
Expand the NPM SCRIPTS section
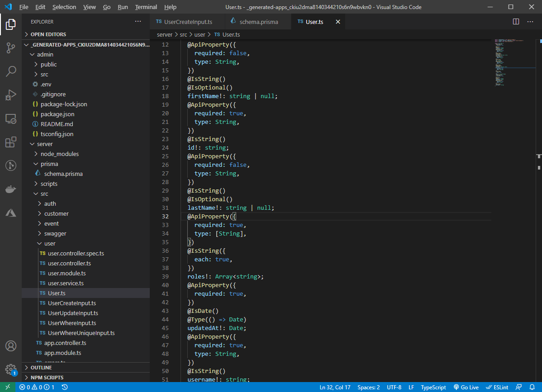[47, 378]
